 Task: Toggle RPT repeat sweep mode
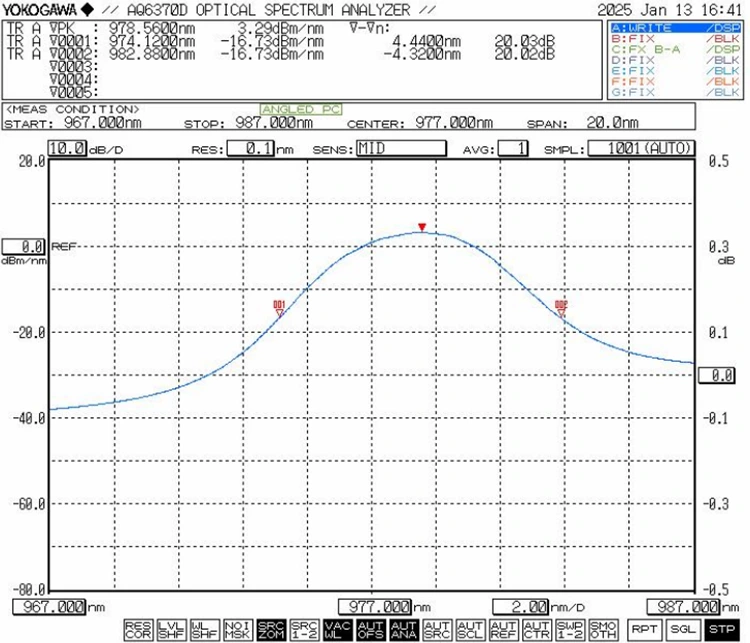641,628
